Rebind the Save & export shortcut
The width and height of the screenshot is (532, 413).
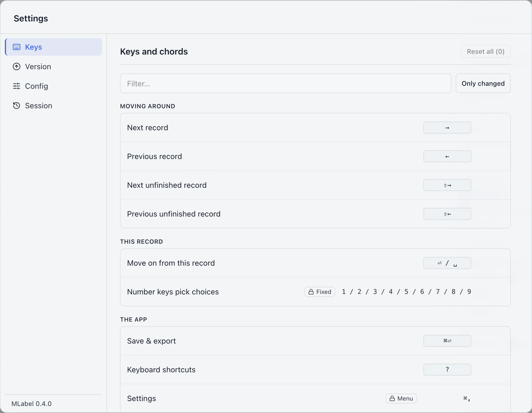447,341
